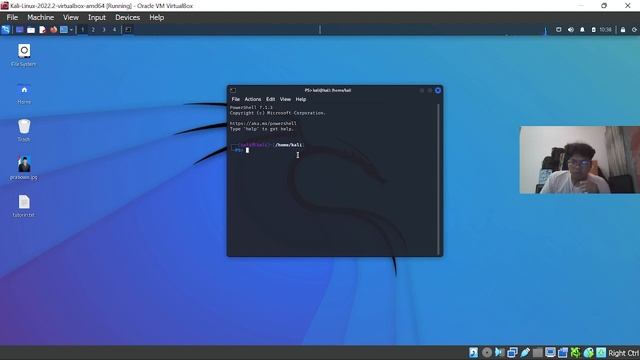The width and height of the screenshot is (640, 360).
Task: Click the VirtualBox optical disk status icon
Action: pyautogui.click(x=487, y=353)
